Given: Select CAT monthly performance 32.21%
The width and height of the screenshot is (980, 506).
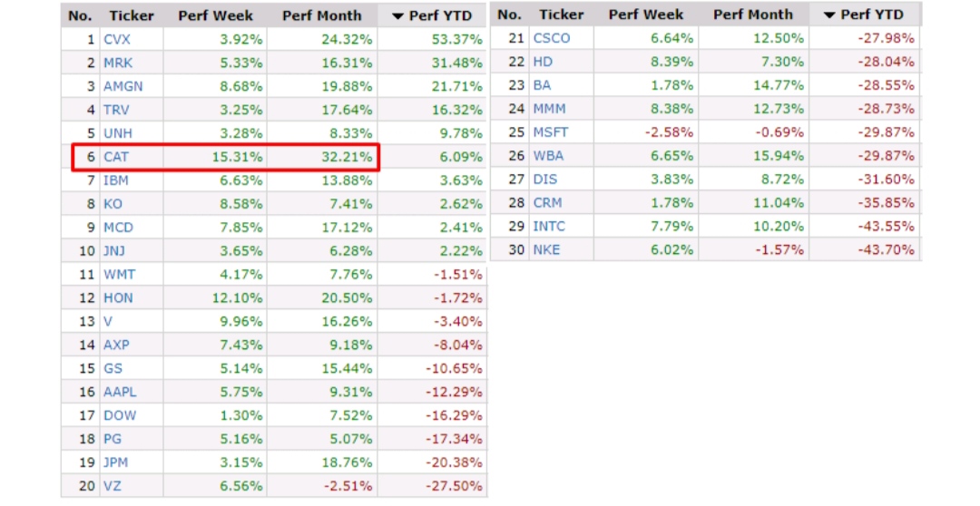Looking at the screenshot, I should point(347,157).
